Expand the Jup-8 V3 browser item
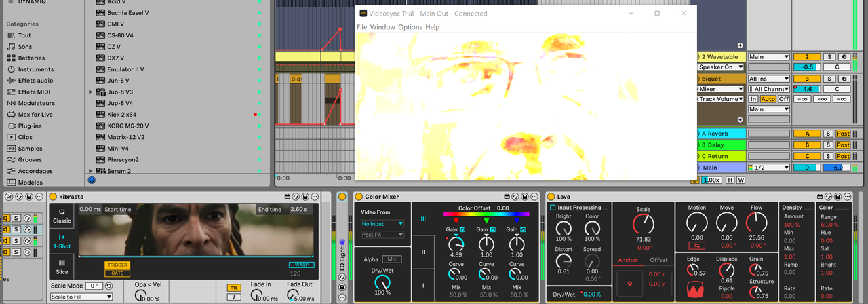Screen dimensions: 868x304 pos(91,92)
